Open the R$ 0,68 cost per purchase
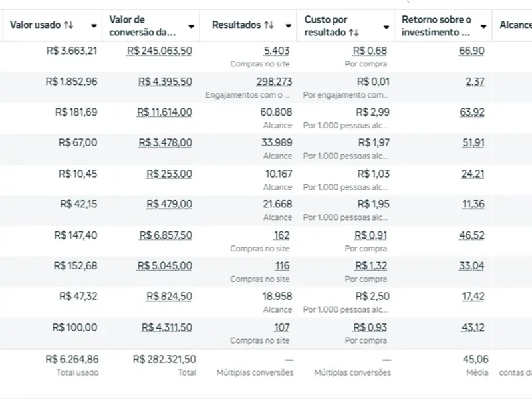The height and width of the screenshot is (399, 532). [370, 51]
